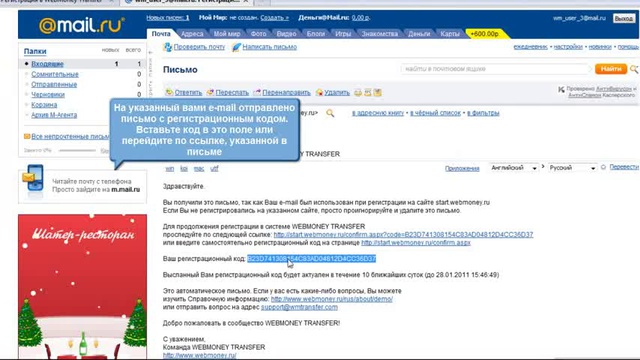Collapse the folders panel with the arrow
Viewport: 640px width, 360px height.
coord(150,53)
